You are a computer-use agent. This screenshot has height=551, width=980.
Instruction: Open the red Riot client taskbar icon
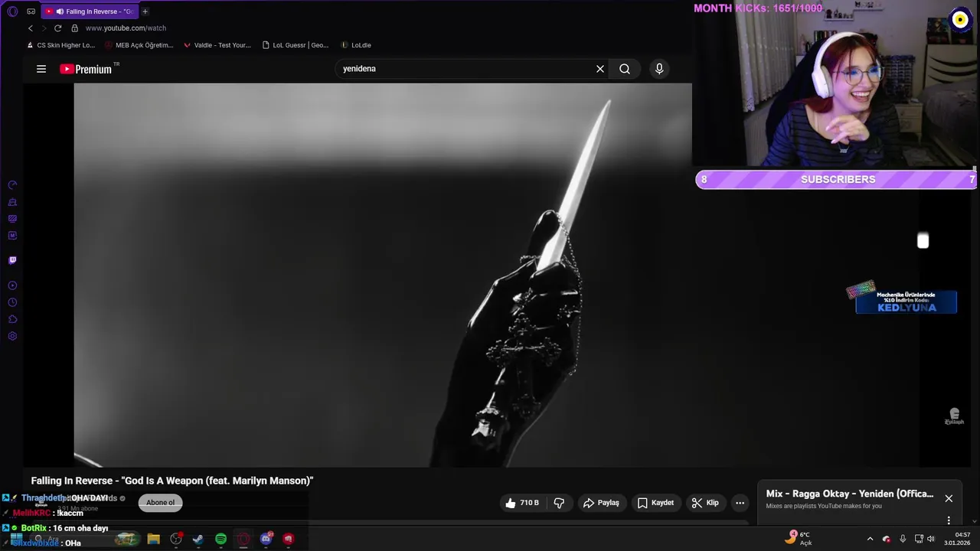click(x=289, y=539)
